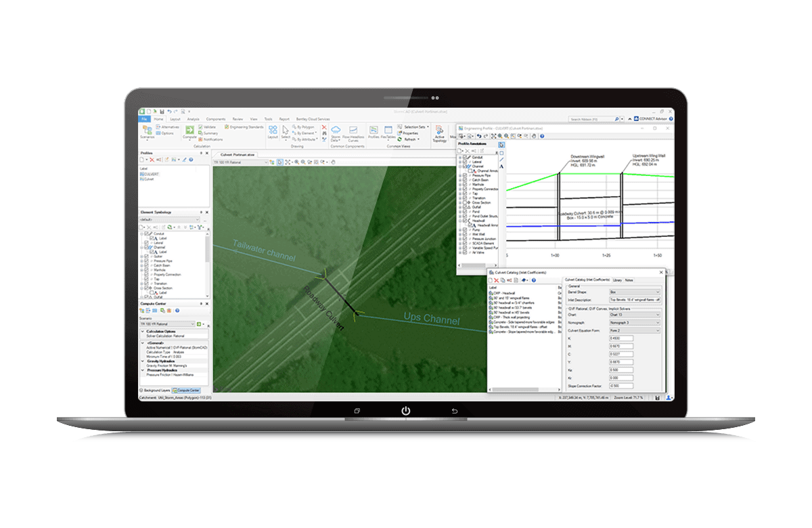The height and width of the screenshot is (528, 812).
Task: Open Engineering Standards
Action: [x=244, y=127]
